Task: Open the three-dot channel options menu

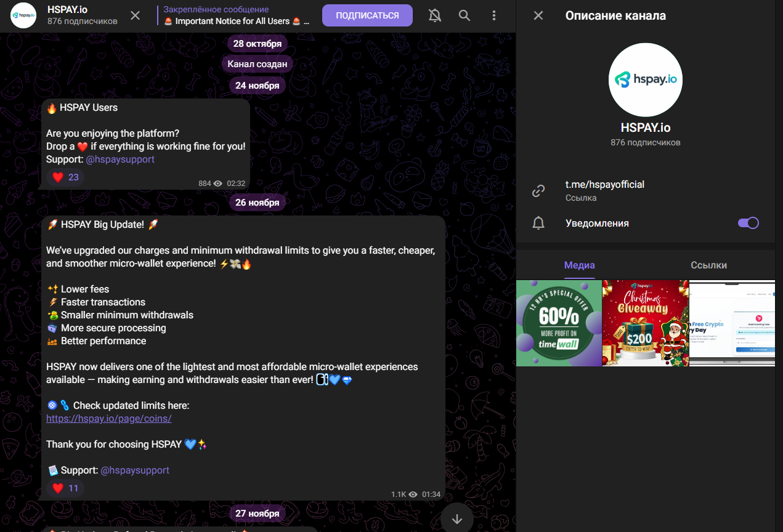Action: pyautogui.click(x=494, y=15)
